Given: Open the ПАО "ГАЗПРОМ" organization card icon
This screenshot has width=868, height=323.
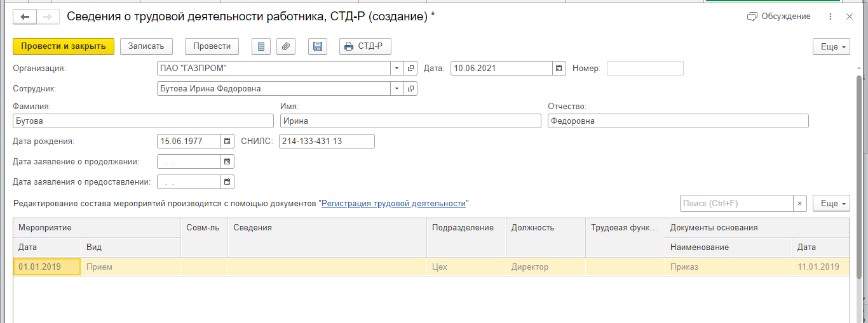Looking at the screenshot, I should [411, 68].
